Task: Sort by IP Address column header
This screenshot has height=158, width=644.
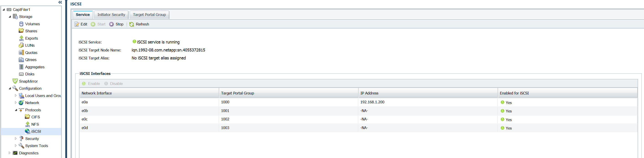Action: [x=428, y=93]
